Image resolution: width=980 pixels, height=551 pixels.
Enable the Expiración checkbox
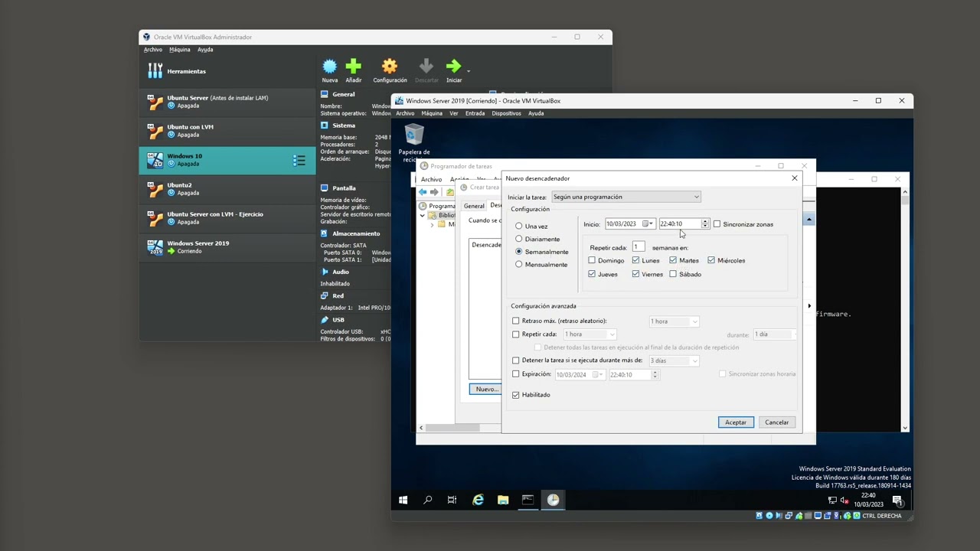(516, 374)
